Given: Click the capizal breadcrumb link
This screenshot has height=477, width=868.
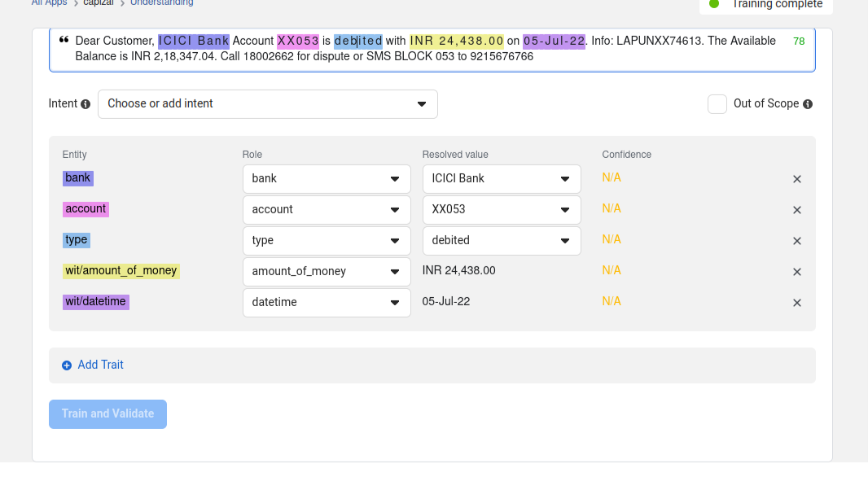Looking at the screenshot, I should 99,2.
